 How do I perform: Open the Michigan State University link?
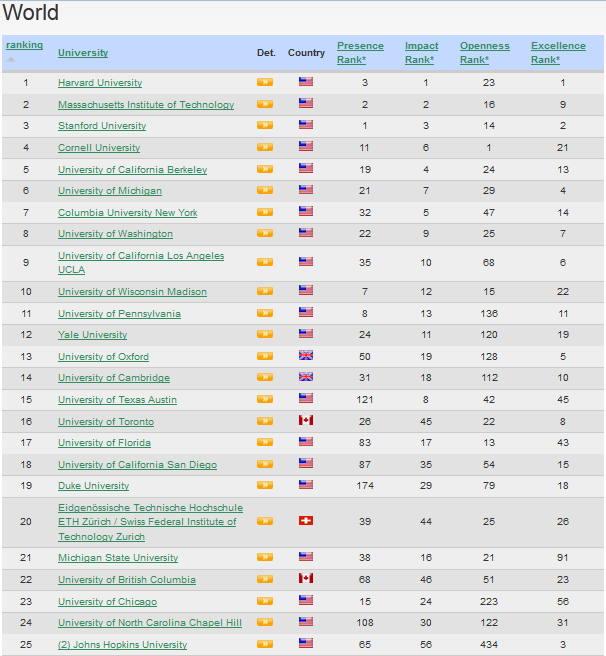coord(118,558)
